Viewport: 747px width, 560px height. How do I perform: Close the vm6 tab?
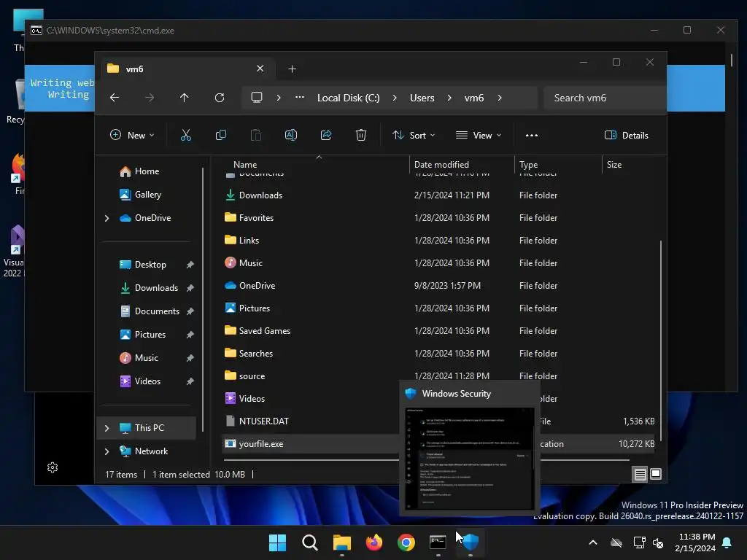(260, 69)
